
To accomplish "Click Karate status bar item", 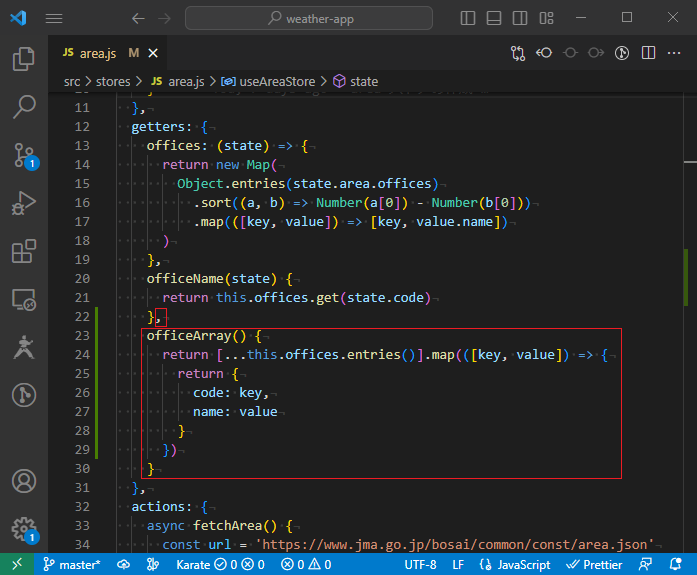I will (220, 564).
